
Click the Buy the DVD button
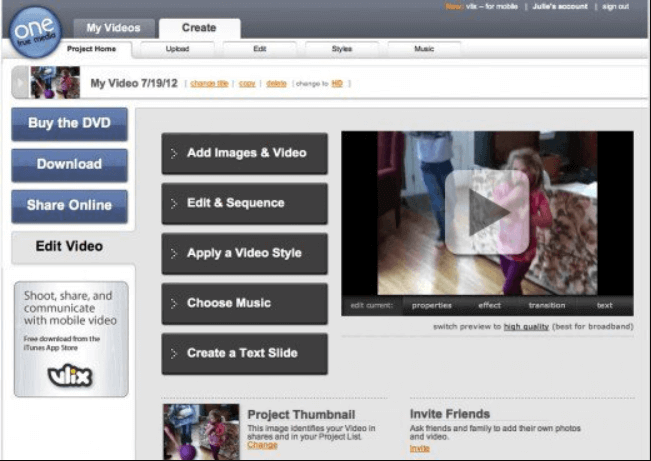69,124
